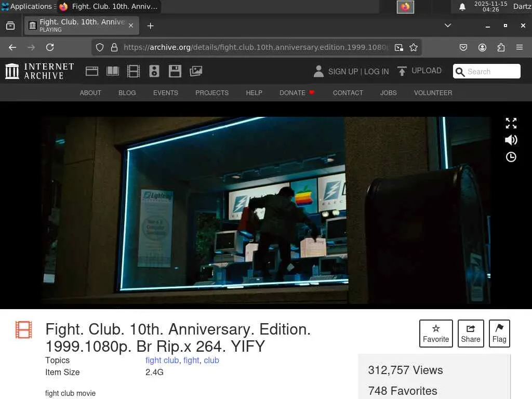Click the workspace switcher Firefox thumbnail
The height and width of the screenshot is (399, 532).
tap(405, 7)
